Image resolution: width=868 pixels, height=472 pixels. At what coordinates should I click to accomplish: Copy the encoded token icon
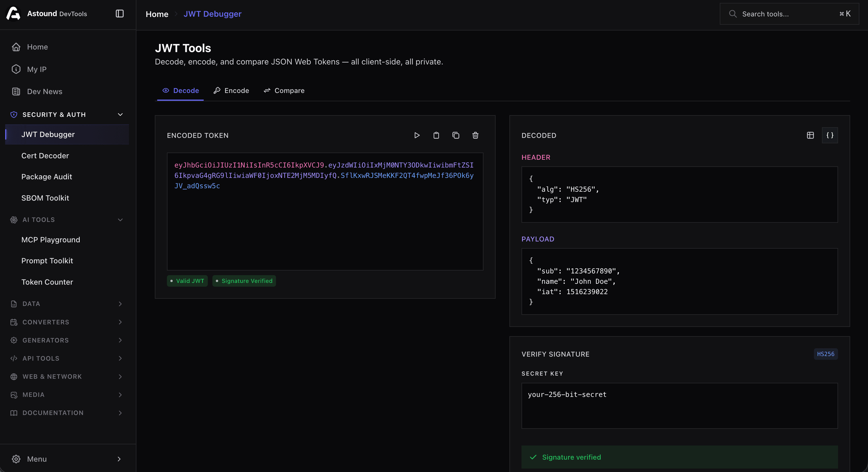456,135
